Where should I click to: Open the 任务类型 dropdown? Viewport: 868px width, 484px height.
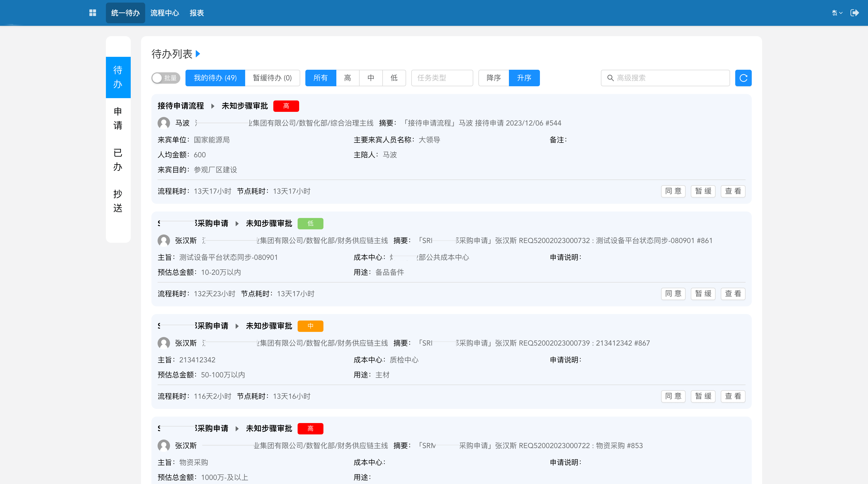point(442,78)
